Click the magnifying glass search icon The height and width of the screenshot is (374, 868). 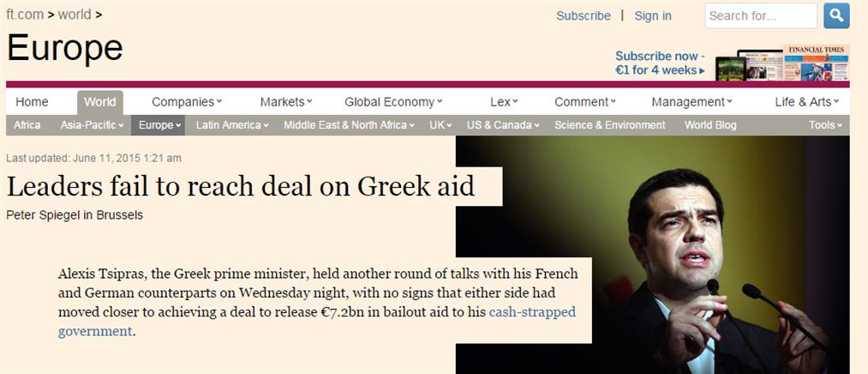[x=836, y=15]
